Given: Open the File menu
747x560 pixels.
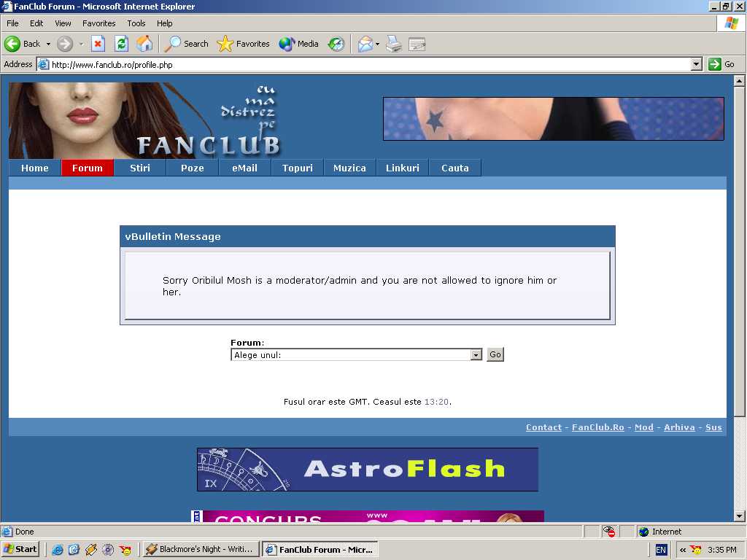Looking at the screenshot, I should coord(12,23).
